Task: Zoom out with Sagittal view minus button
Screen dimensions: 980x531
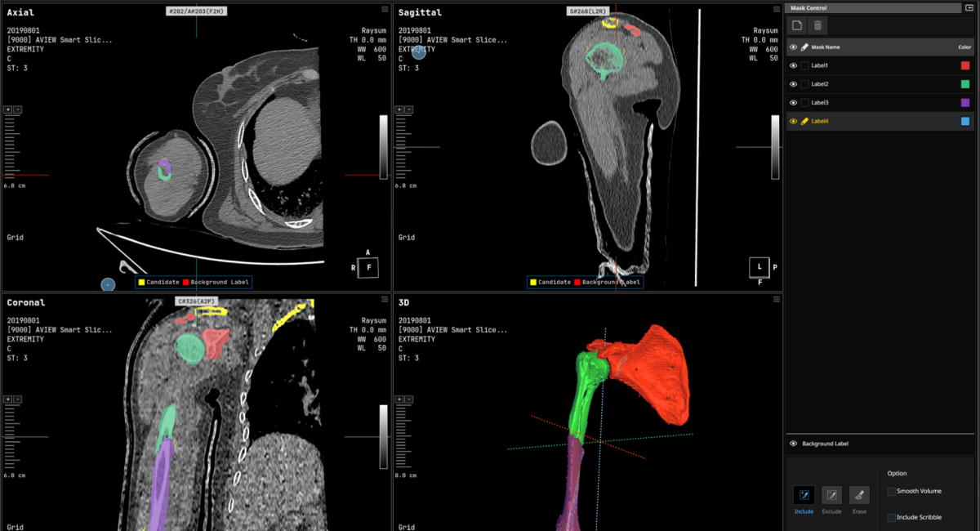Action: (408, 109)
